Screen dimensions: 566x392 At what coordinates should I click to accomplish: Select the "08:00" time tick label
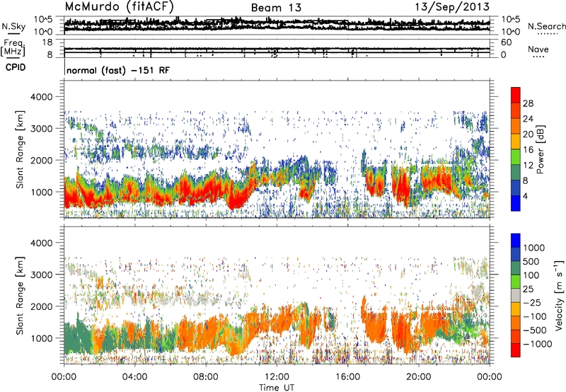(206, 377)
